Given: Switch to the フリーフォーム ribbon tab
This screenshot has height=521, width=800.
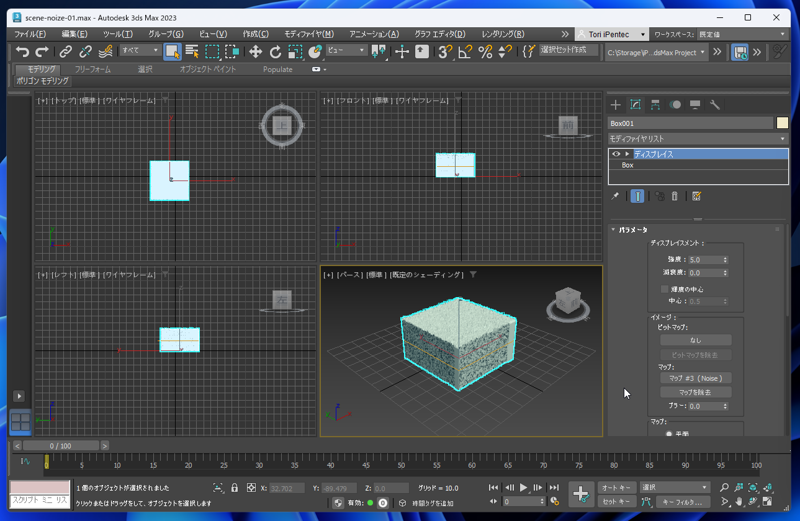Looking at the screenshot, I should [x=93, y=69].
